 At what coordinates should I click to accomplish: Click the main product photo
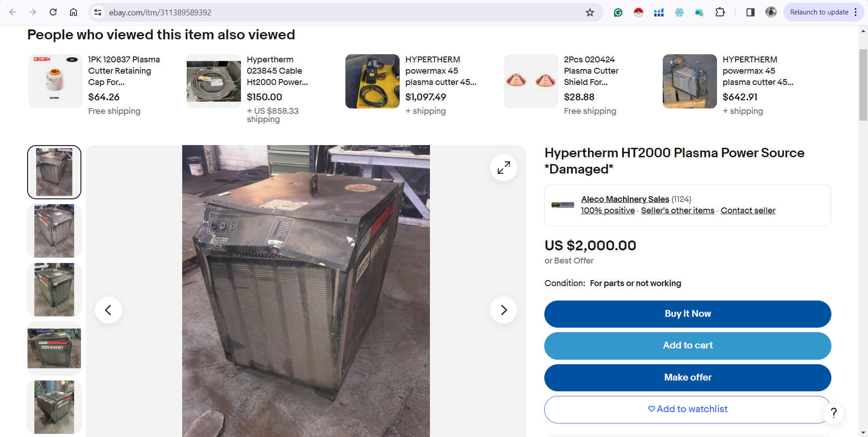[x=306, y=291]
